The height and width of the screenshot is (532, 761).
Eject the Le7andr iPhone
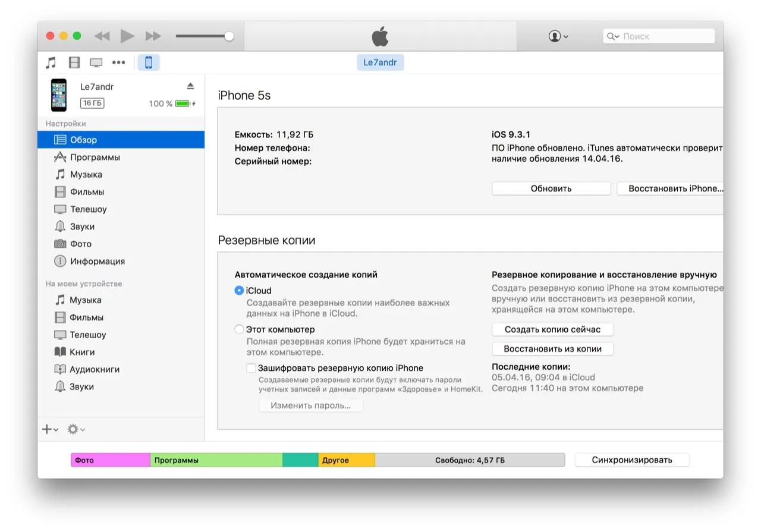pos(190,86)
